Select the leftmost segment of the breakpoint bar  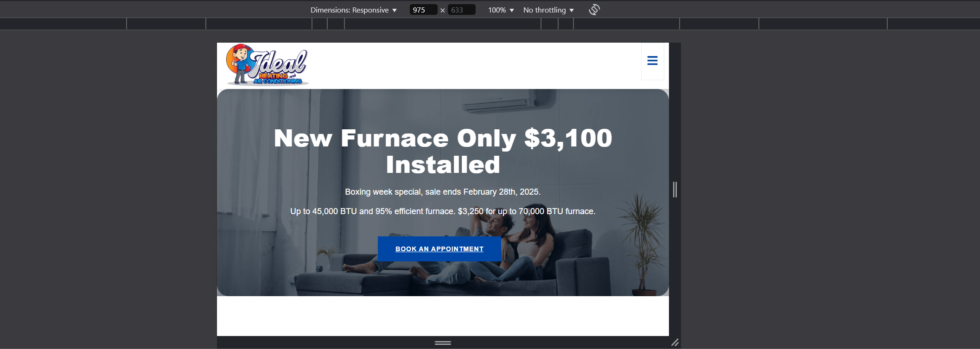(63, 24)
